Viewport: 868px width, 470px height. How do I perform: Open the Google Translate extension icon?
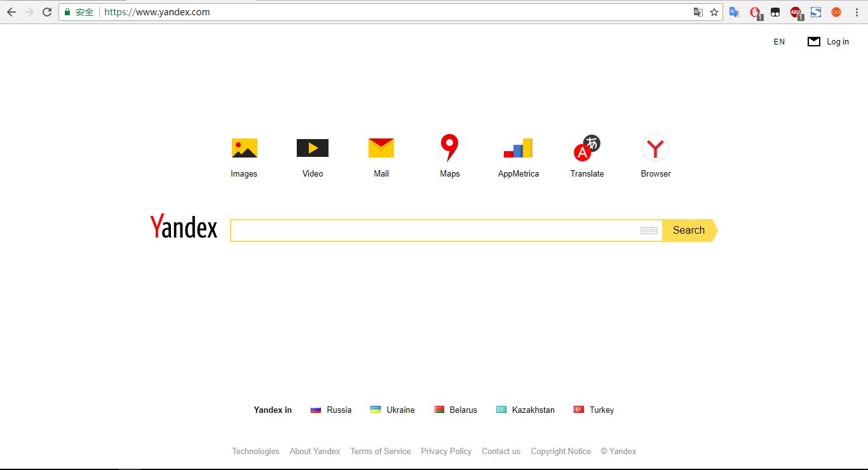click(x=734, y=12)
